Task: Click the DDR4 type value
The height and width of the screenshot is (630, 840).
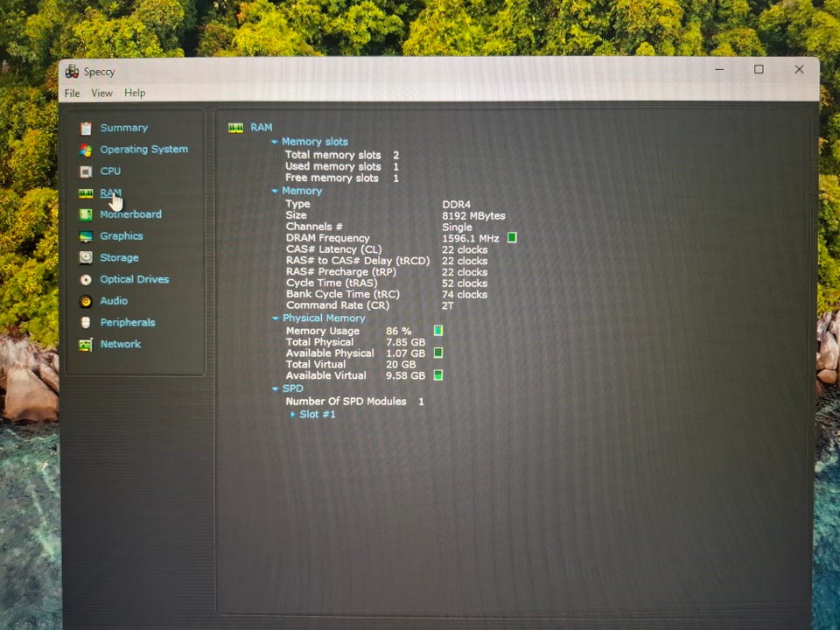Action: coord(457,205)
